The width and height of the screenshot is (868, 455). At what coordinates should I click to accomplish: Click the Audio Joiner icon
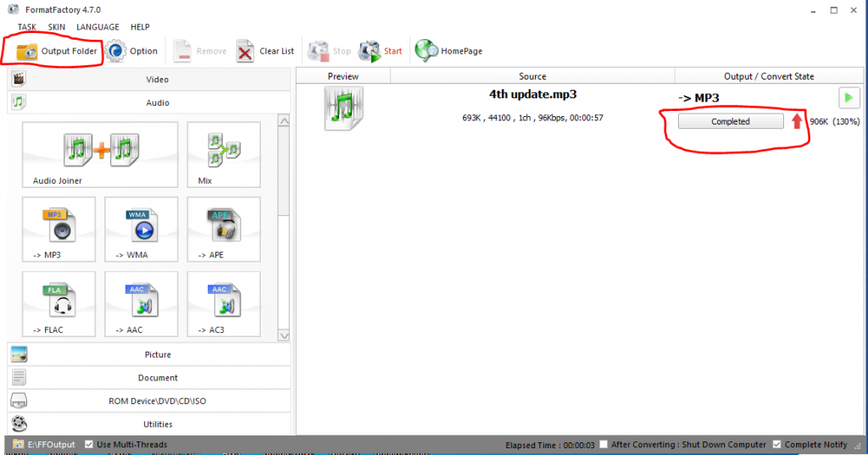[x=99, y=151]
